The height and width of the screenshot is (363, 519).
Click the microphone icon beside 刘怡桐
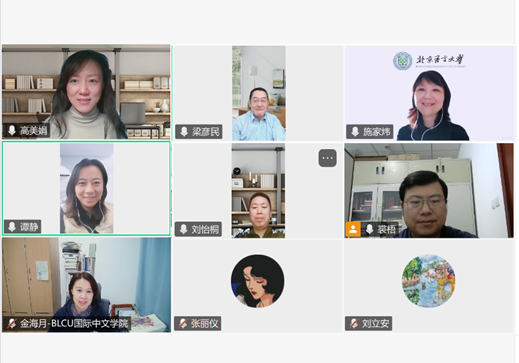tap(183, 229)
